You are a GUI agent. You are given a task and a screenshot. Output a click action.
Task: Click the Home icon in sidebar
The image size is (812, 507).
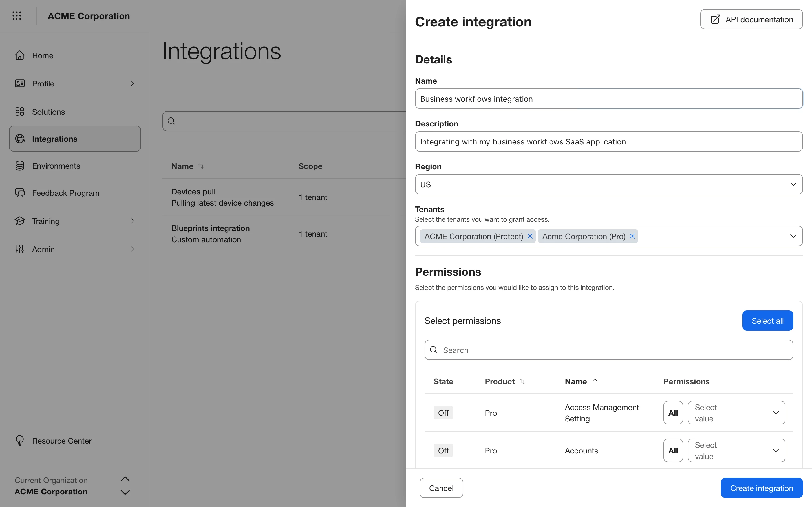pyautogui.click(x=20, y=55)
